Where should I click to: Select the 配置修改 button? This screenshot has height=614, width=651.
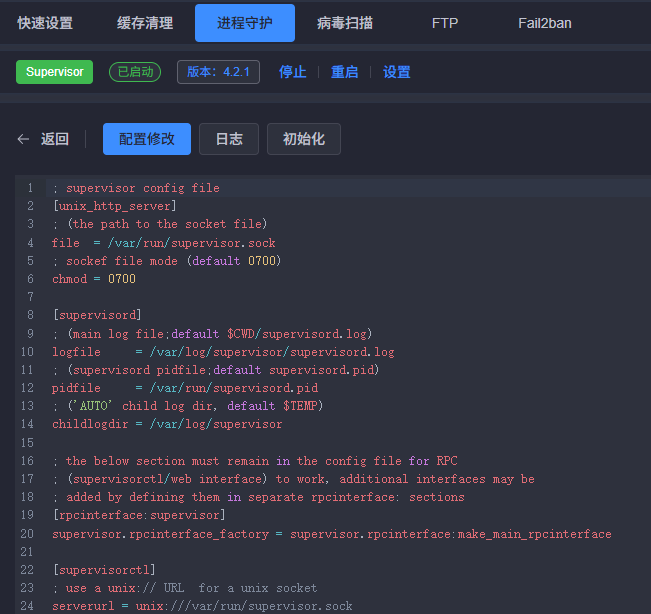[147, 139]
